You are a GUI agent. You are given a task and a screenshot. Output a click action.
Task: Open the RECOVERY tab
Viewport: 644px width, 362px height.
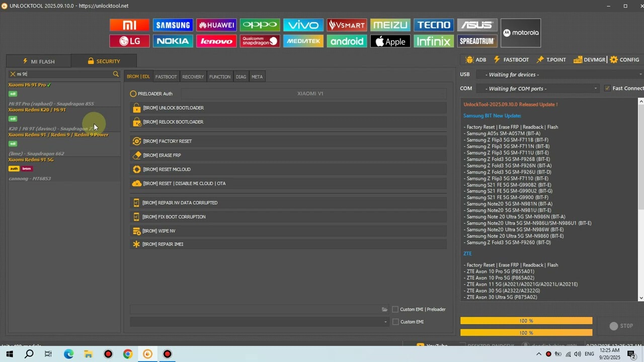coord(193,77)
